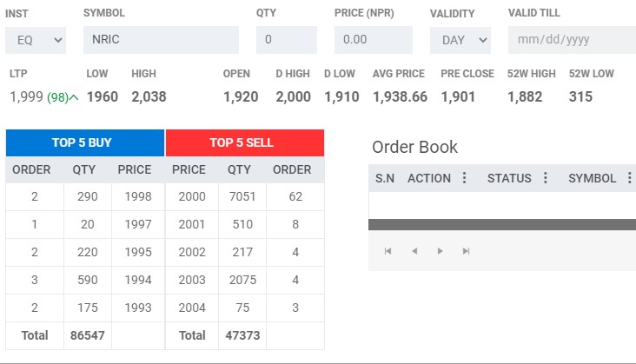Click the VALID TILL date field
Screen dimensions: 636x364
(x=571, y=40)
